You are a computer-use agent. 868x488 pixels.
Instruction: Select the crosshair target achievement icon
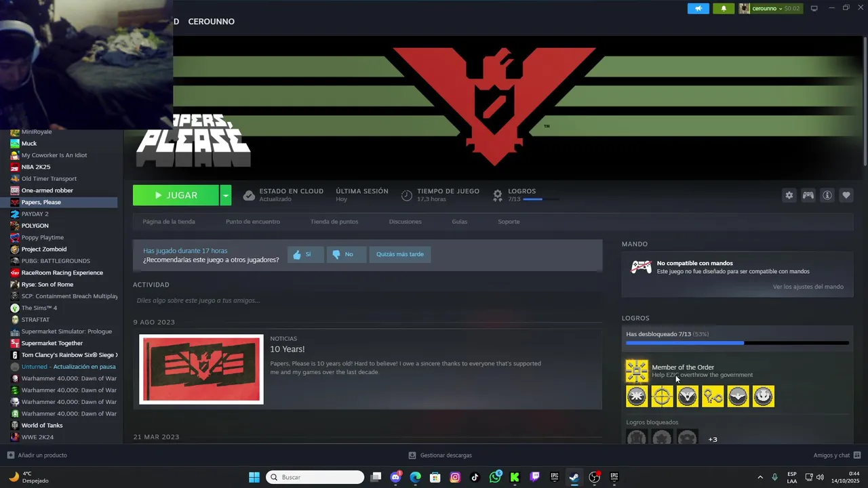tap(662, 396)
